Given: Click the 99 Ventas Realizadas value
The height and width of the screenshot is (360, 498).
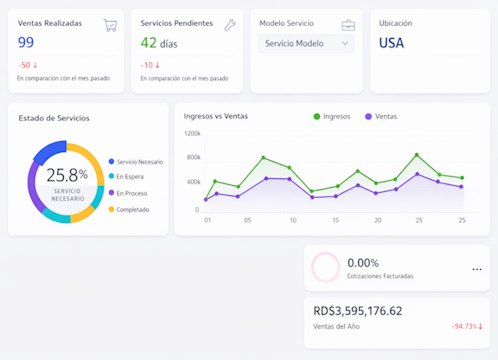Looking at the screenshot, I should coord(26,43).
